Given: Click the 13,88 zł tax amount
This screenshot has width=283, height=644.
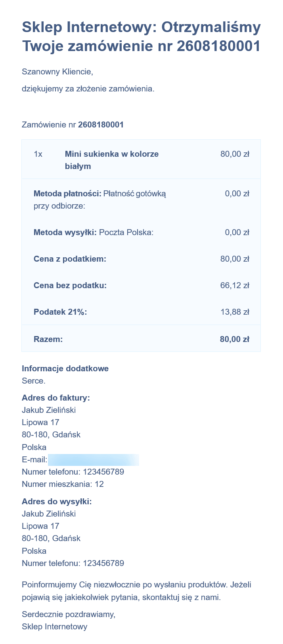Looking at the screenshot, I should click(235, 312).
